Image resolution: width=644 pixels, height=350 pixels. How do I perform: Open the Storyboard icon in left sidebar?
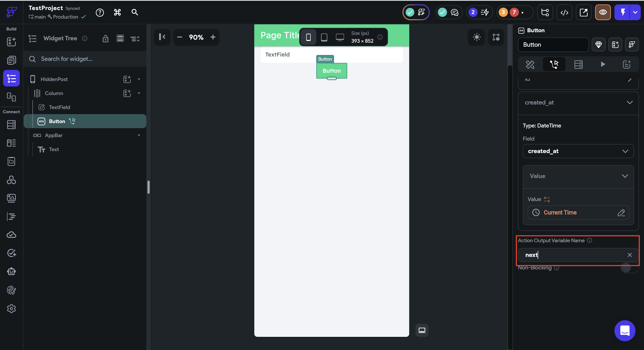11,97
